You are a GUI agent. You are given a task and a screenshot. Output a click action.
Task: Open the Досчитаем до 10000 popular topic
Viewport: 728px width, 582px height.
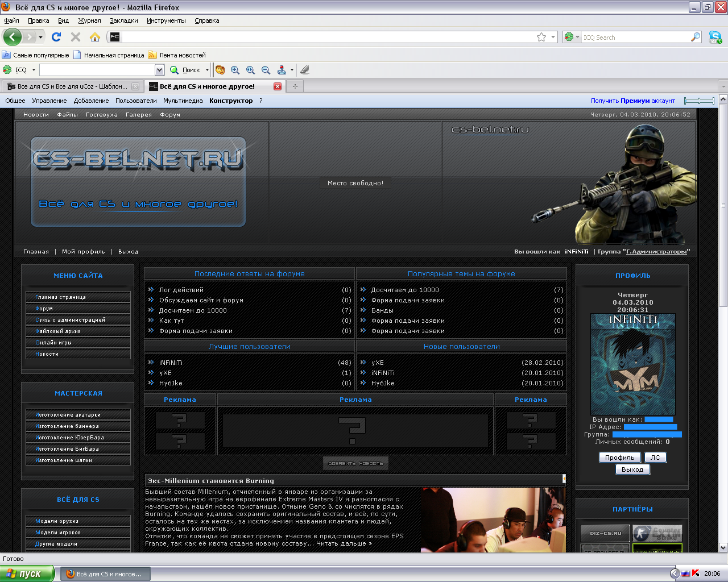(405, 290)
